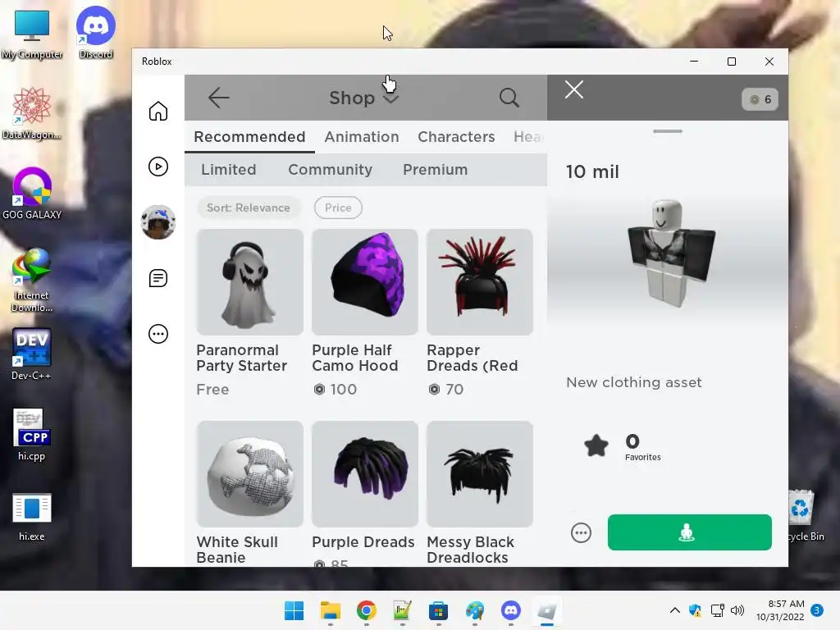Open the volume speaker tray icon
The height and width of the screenshot is (630, 840).
click(x=737, y=610)
